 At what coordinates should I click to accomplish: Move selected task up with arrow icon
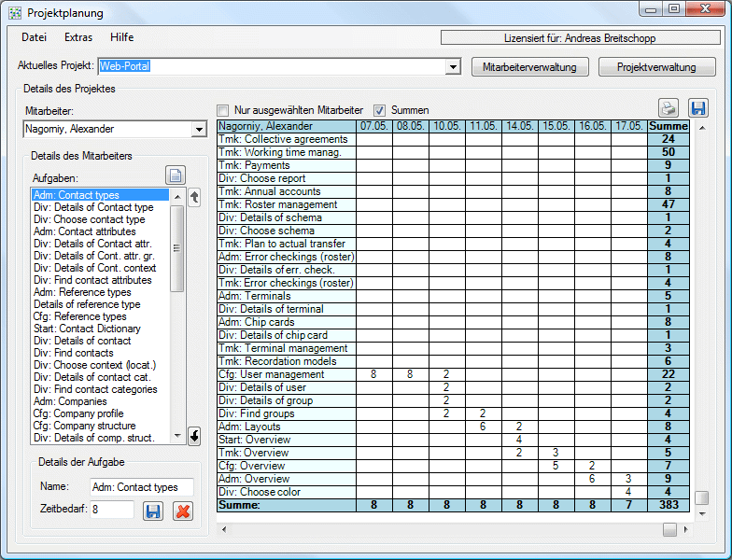(x=194, y=197)
